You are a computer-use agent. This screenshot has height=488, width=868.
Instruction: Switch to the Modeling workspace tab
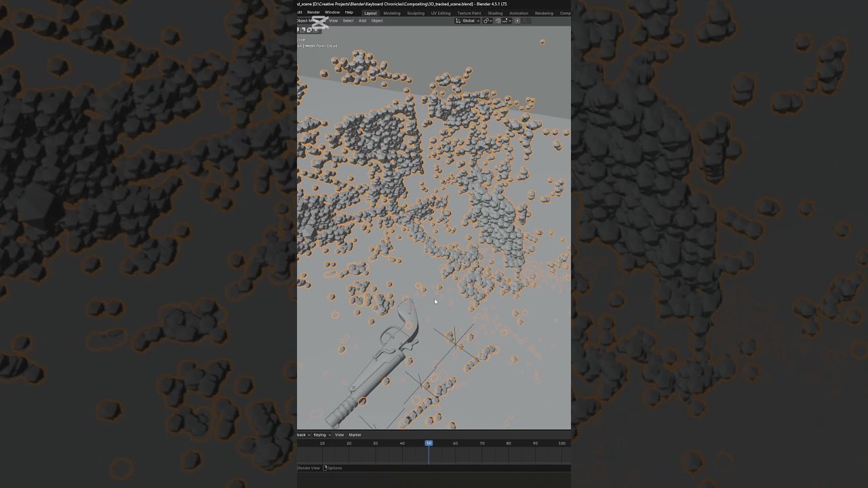pos(392,13)
